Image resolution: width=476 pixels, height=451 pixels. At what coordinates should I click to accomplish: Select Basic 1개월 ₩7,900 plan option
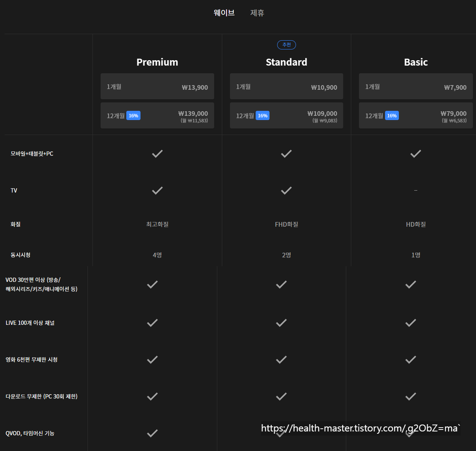tap(416, 86)
